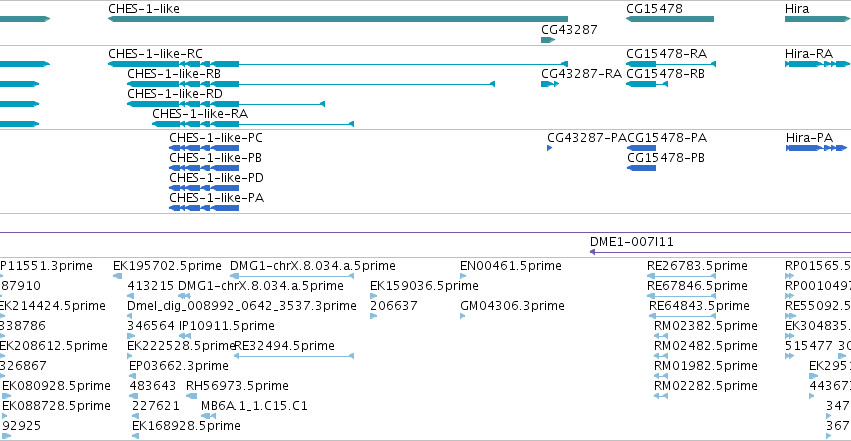Select the 483643 feature label
The height and width of the screenshot is (441, 851).
[x=153, y=386]
